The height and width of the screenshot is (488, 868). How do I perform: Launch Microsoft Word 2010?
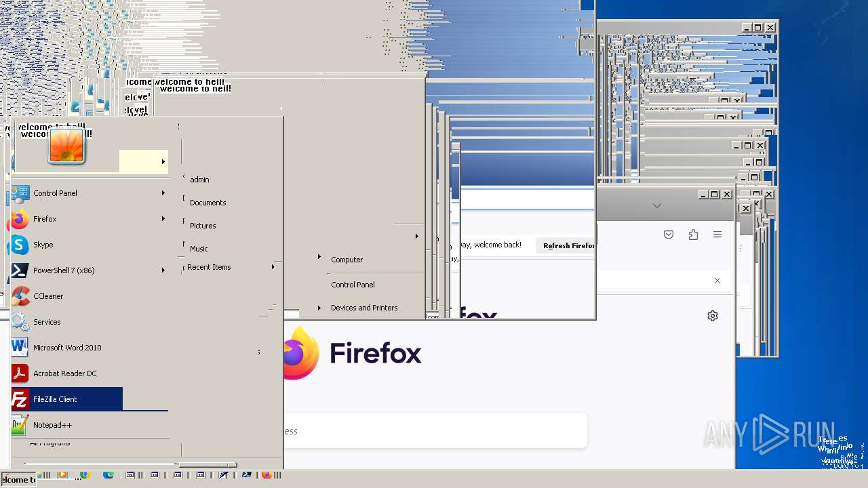click(x=90, y=348)
